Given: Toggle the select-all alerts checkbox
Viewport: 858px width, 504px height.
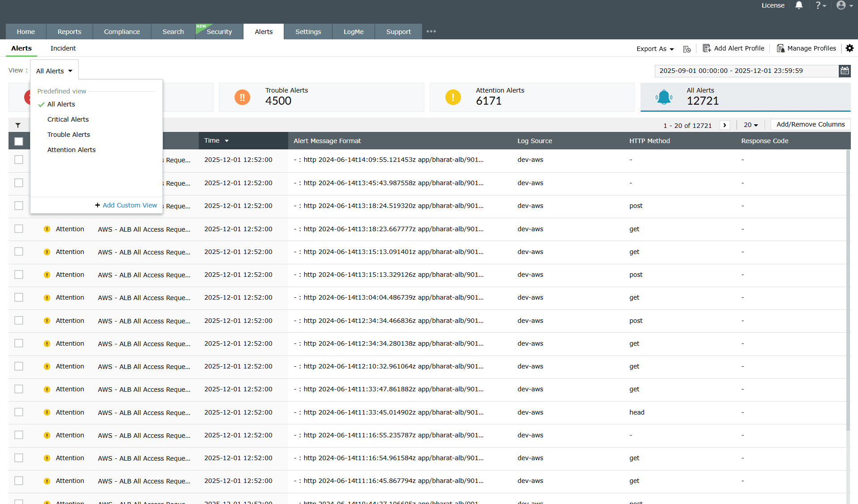Looking at the screenshot, I should [18, 141].
